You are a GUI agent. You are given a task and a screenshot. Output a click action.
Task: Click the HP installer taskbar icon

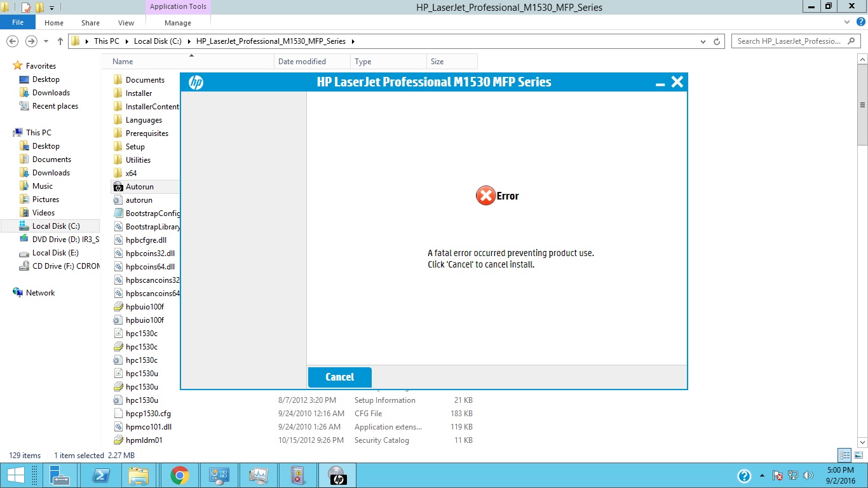[337, 475]
